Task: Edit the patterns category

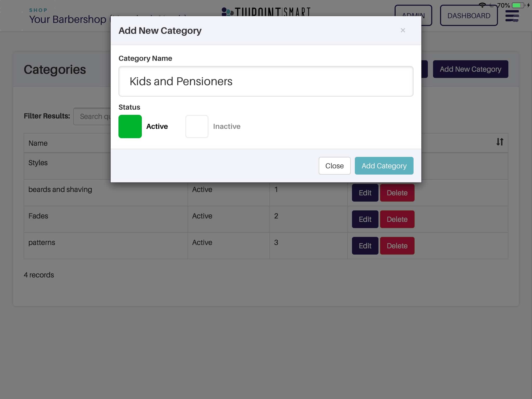Action: click(365, 246)
